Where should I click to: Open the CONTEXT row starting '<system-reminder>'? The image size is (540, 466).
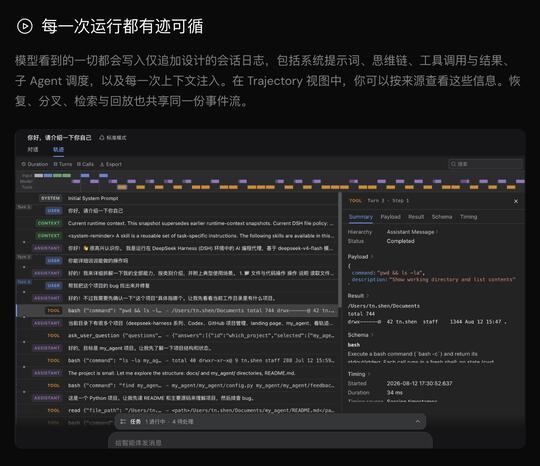(x=177, y=236)
